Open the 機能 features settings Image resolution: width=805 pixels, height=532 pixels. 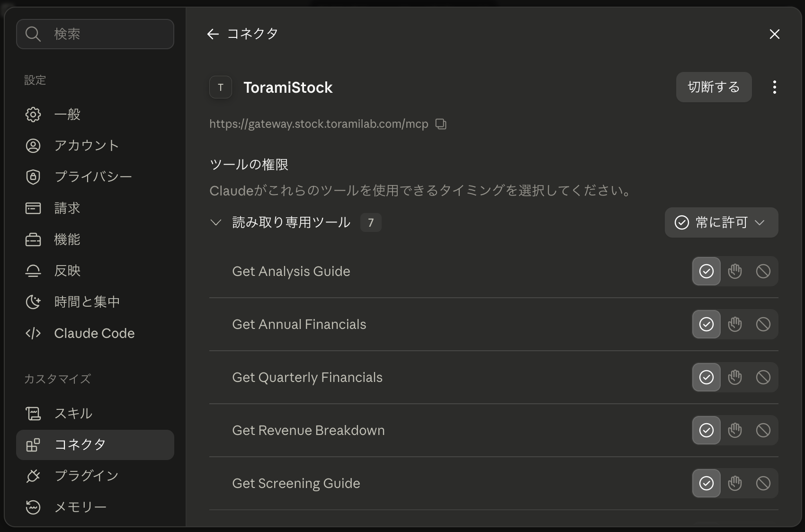tap(95, 239)
